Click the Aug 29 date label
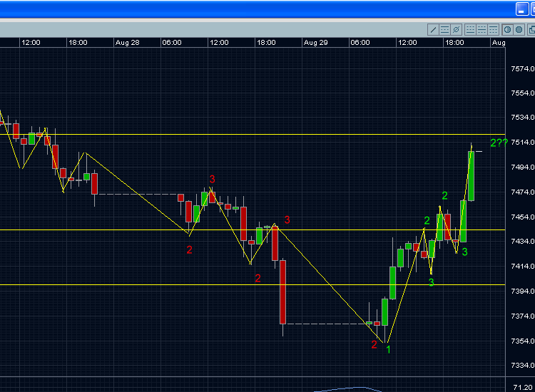This screenshot has height=392, width=535. (x=315, y=43)
